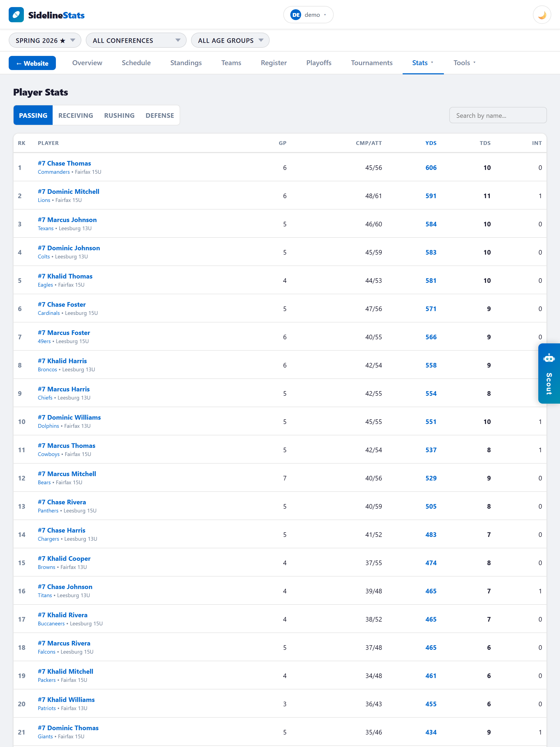
Task: Sort table by TDS column header
Action: pos(485,143)
